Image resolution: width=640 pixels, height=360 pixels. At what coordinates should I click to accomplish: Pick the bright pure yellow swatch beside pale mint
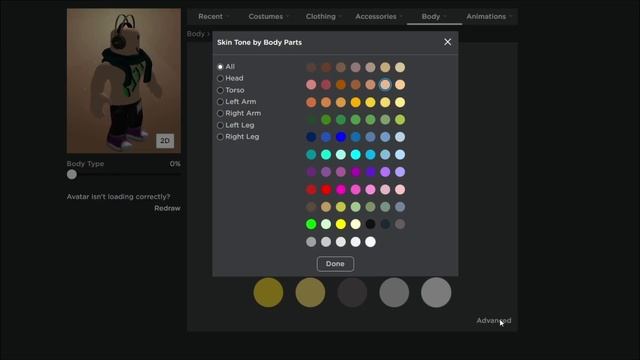341,224
